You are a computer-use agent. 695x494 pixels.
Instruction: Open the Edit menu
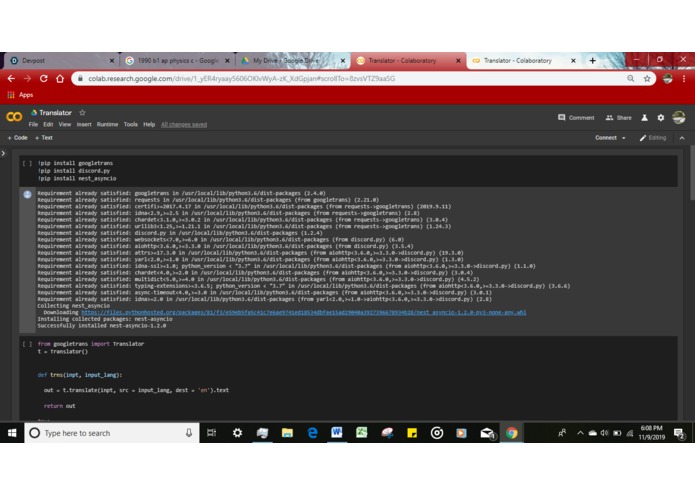pos(48,124)
